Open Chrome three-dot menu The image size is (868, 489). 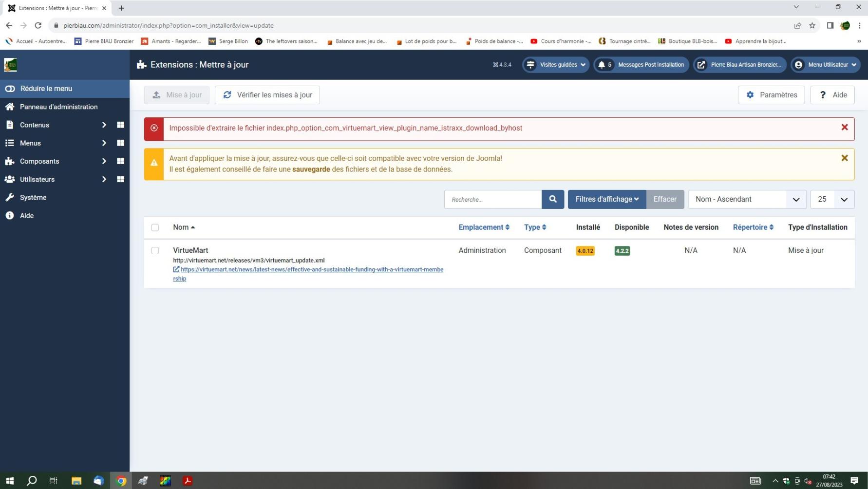(860, 25)
